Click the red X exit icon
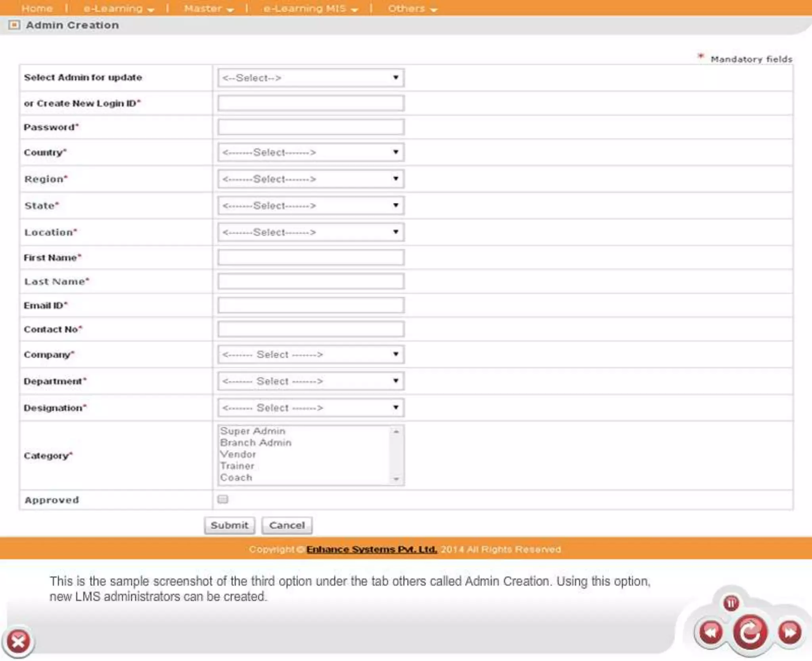 [18, 641]
